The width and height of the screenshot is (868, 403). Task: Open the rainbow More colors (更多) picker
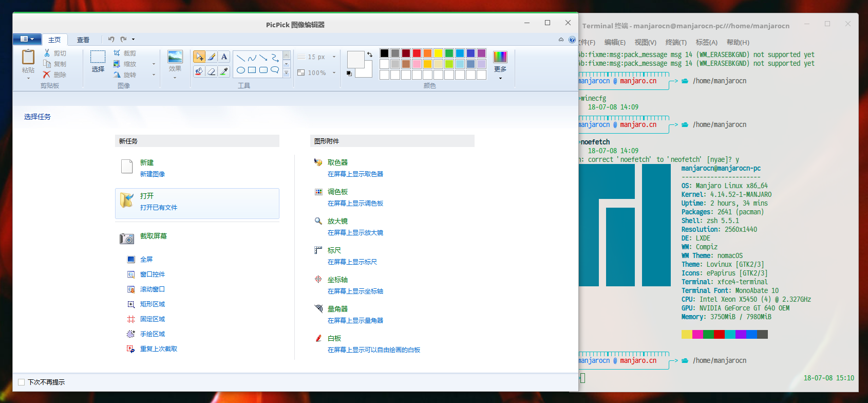point(500,57)
